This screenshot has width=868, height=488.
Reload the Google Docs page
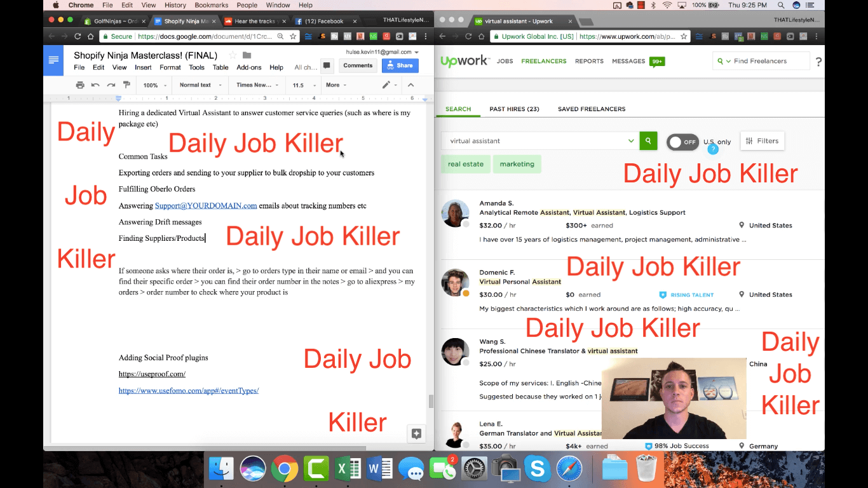click(x=78, y=36)
